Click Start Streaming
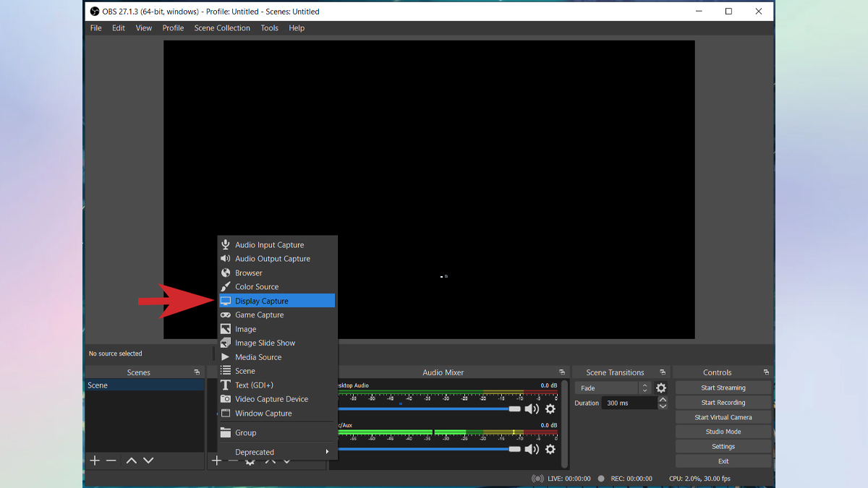This screenshot has height=488, width=868. click(x=723, y=388)
